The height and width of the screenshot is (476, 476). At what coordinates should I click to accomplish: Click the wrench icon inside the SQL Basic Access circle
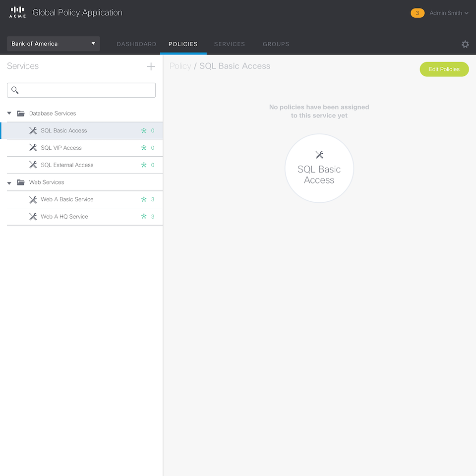[319, 155]
